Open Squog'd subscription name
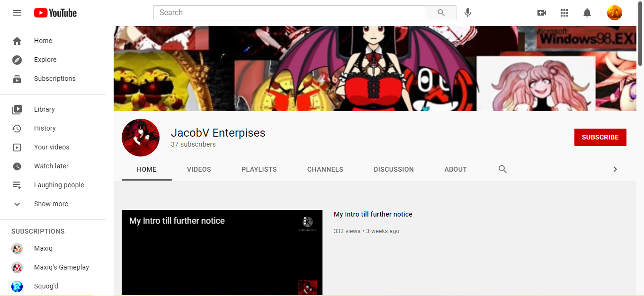 [46, 286]
